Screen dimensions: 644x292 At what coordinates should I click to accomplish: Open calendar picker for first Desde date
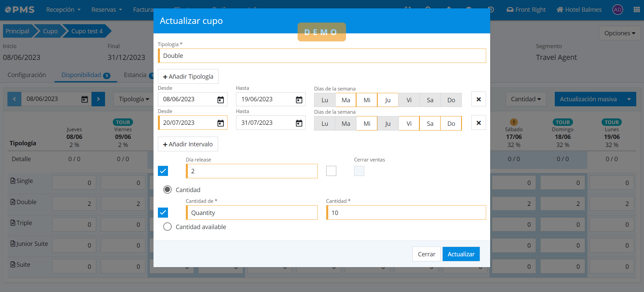[x=221, y=100]
